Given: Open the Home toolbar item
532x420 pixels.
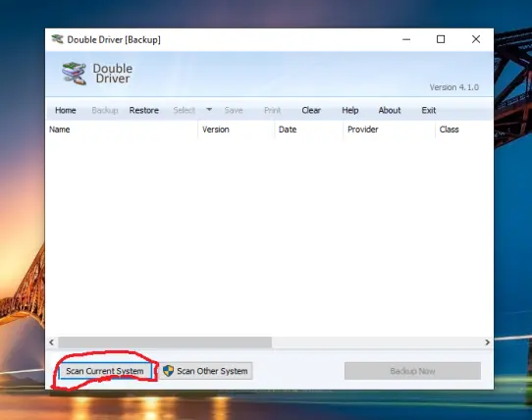Looking at the screenshot, I should 66,110.
